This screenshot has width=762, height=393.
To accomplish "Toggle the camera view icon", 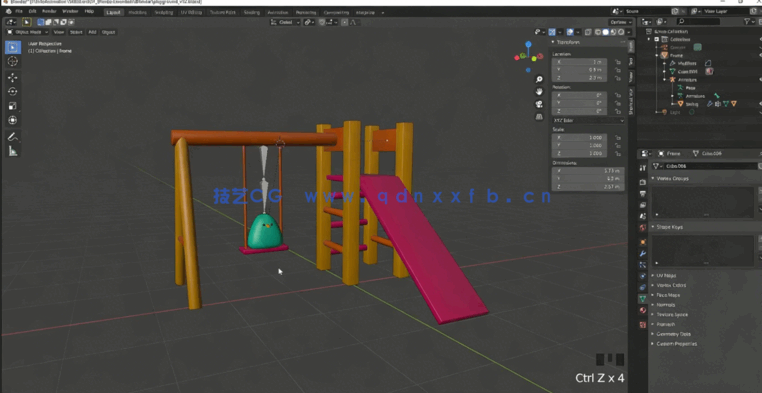I will click(x=539, y=104).
